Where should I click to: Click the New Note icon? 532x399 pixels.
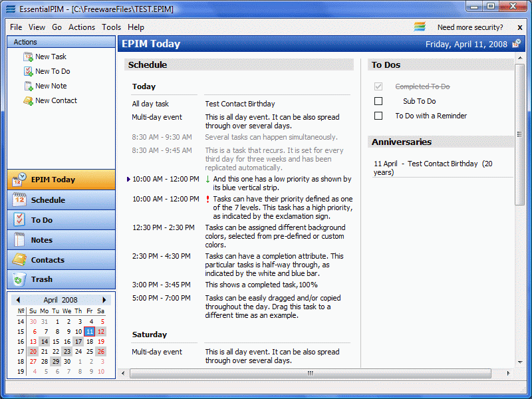click(x=28, y=86)
